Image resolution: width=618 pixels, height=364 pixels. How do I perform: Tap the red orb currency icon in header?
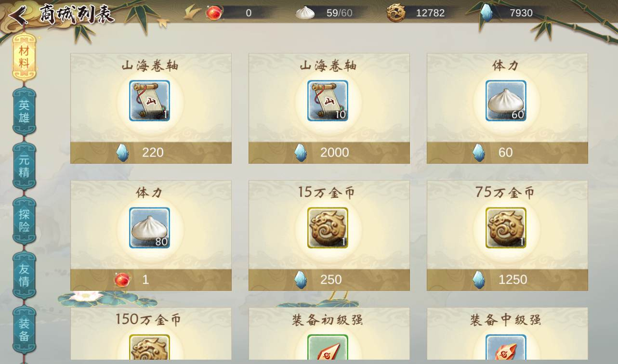pyautogui.click(x=214, y=13)
